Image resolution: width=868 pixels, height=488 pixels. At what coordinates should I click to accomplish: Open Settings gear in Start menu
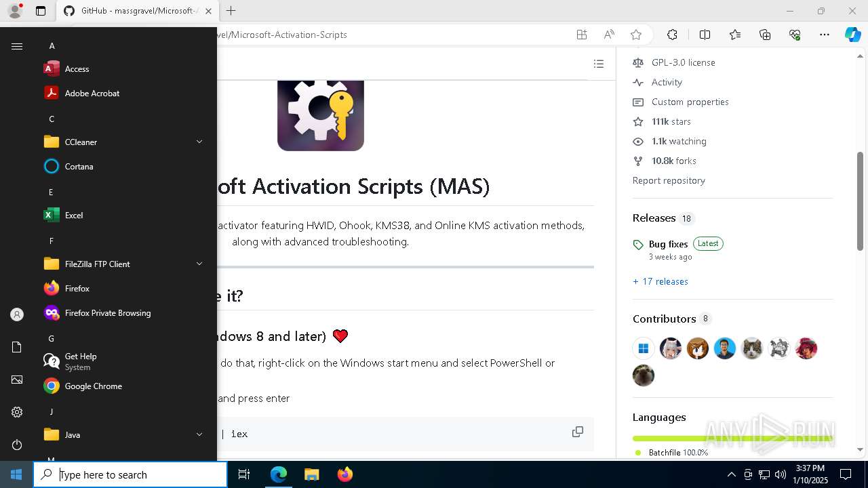[17, 412]
